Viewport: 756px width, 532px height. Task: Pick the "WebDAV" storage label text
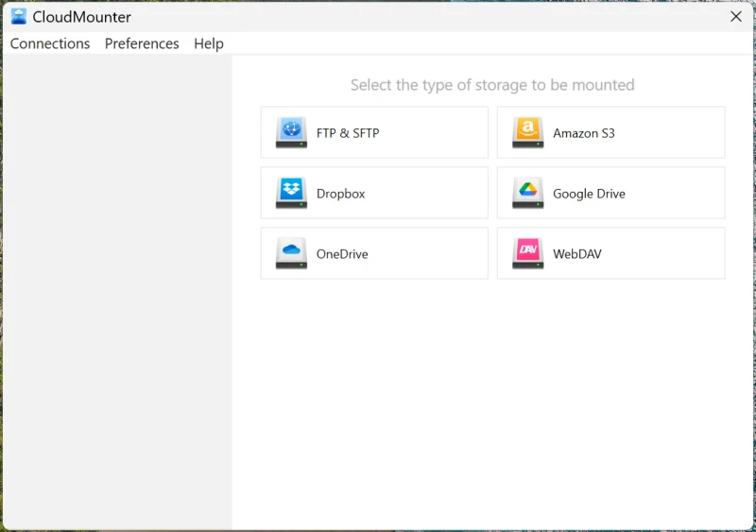[x=576, y=254]
